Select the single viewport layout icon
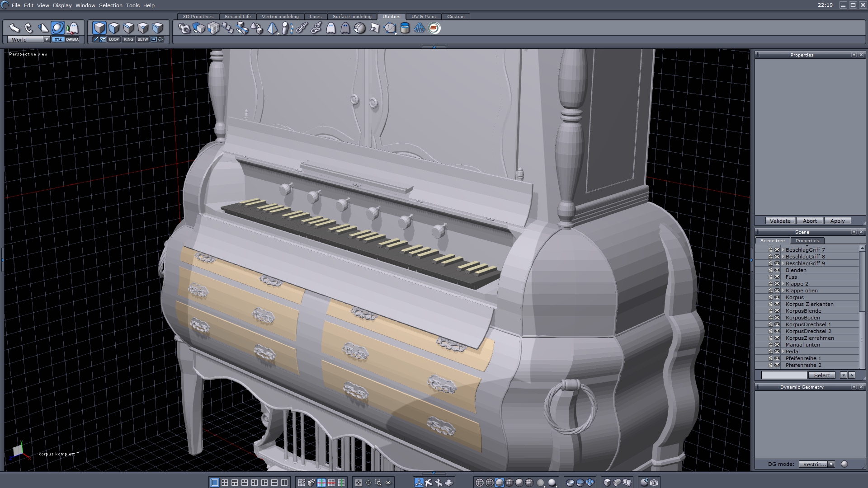The width and height of the screenshot is (868, 488). (x=215, y=483)
